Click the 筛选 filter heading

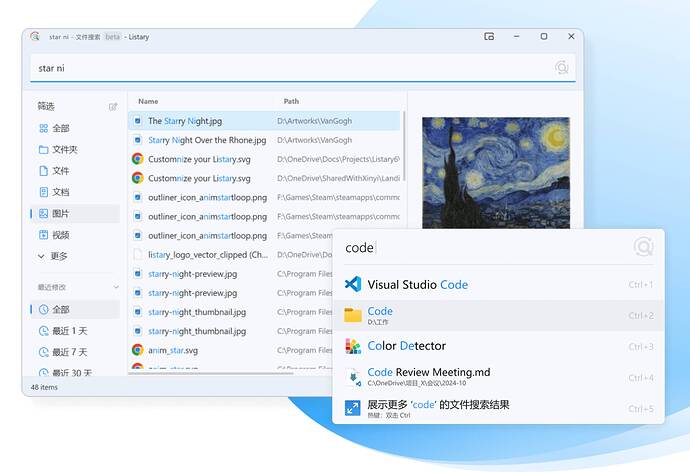tap(46, 106)
